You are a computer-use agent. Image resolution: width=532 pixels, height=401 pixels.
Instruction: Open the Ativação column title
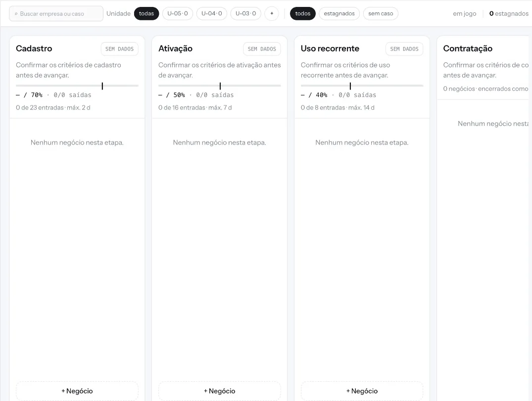click(175, 49)
